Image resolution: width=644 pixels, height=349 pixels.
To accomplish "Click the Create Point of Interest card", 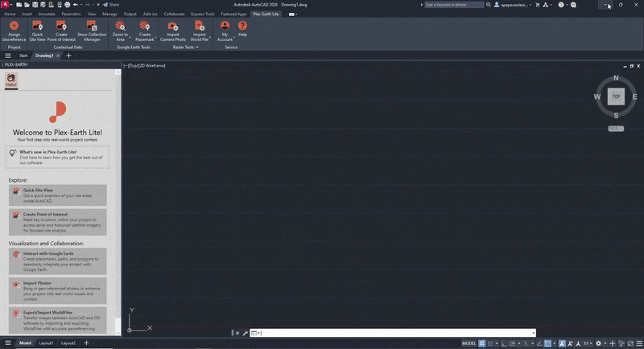I will (57, 222).
